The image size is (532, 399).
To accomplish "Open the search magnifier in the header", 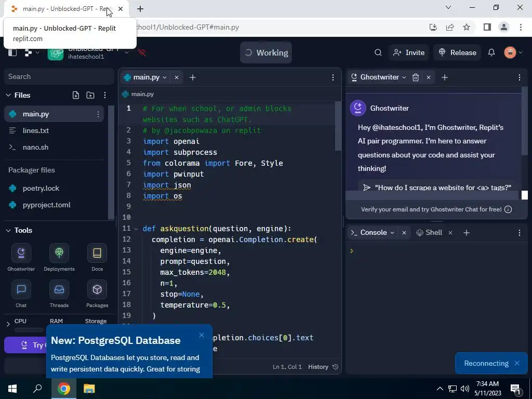I will [378, 52].
